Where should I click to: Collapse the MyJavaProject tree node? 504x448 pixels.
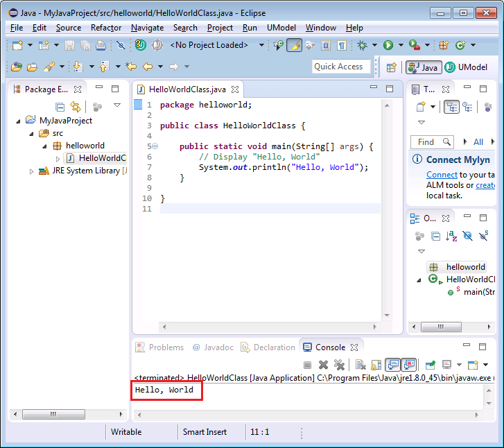[19, 121]
